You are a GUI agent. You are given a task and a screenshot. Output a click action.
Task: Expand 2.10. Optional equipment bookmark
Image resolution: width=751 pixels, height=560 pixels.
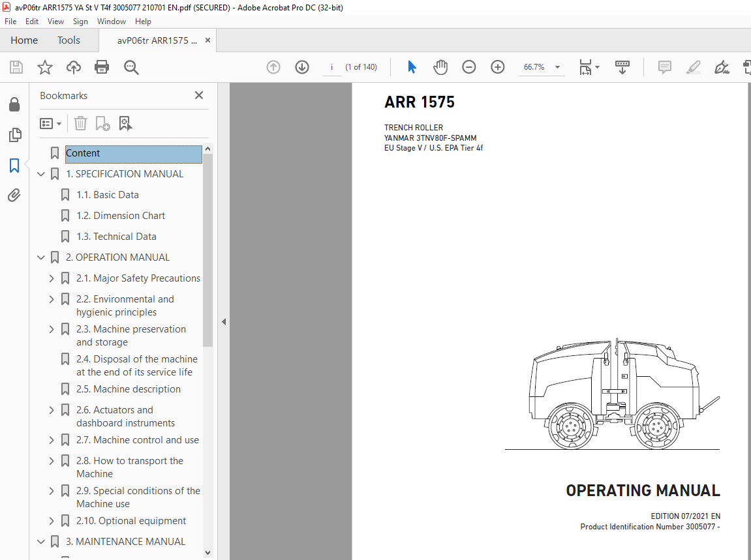tap(52, 522)
